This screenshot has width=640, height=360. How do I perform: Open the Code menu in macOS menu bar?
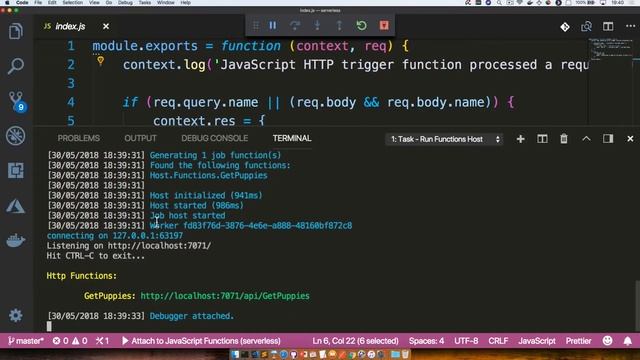(x=22, y=2)
